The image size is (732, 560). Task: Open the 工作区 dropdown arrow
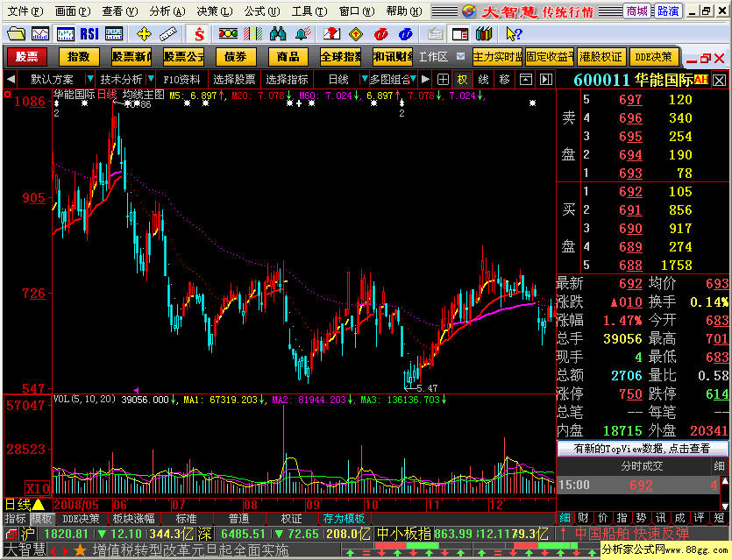pos(460,56)
